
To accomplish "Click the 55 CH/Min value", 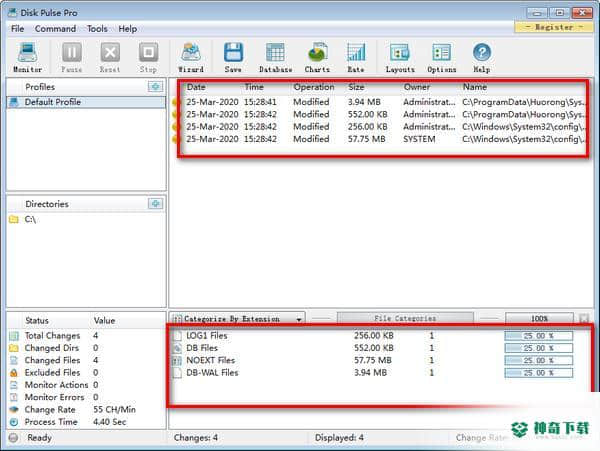I will click(x=114, y=410).
